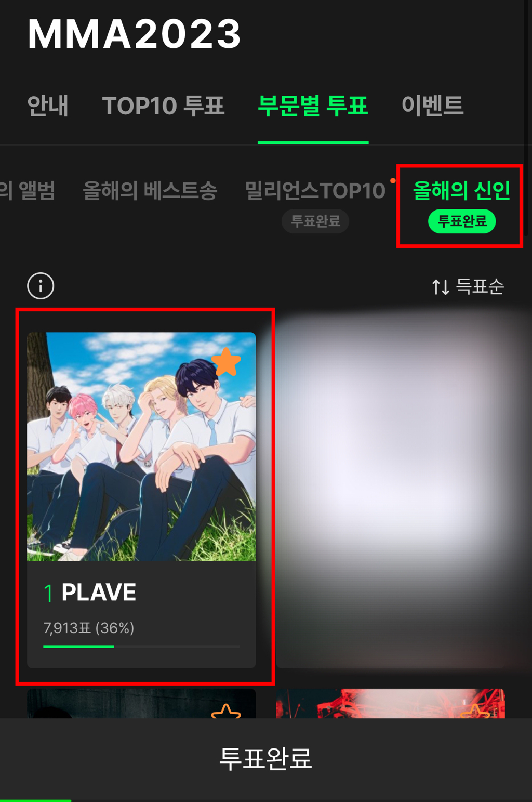This screenshot has width=532, height=802.
Task: Select the 밀리언스TOP10 category
Action: click(x=315, y=191)
